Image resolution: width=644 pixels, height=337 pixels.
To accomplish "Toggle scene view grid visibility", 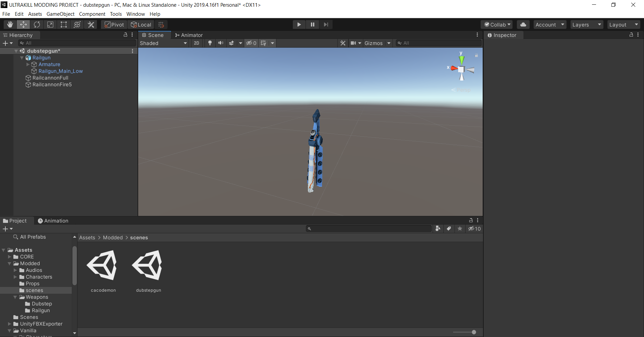I will pos(263,43).
